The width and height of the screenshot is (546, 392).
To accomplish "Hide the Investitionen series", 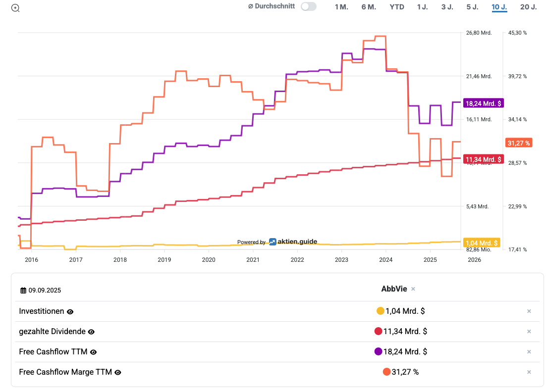I will tap(70, 312).
